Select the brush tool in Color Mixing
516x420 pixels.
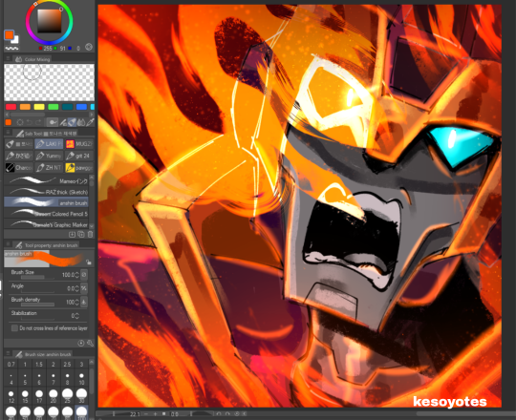coord(63,122)
